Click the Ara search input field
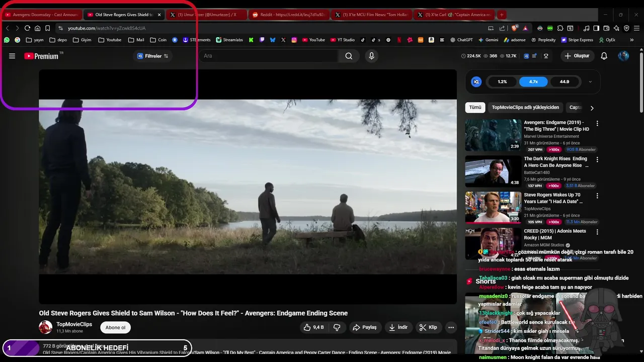This screenshot has width=644, height=362. pos(269,56)
